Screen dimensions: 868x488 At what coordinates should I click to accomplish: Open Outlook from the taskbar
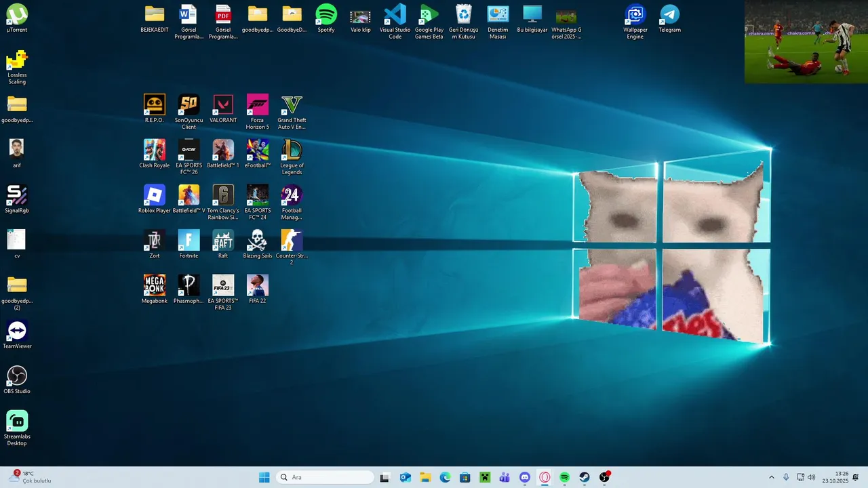(x=406, y=477)
